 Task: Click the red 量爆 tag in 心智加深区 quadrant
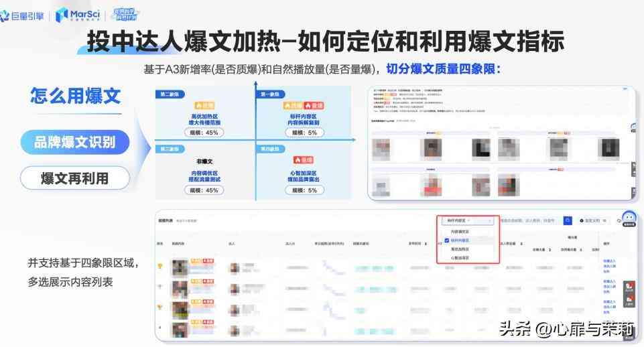tap(304, 159)
